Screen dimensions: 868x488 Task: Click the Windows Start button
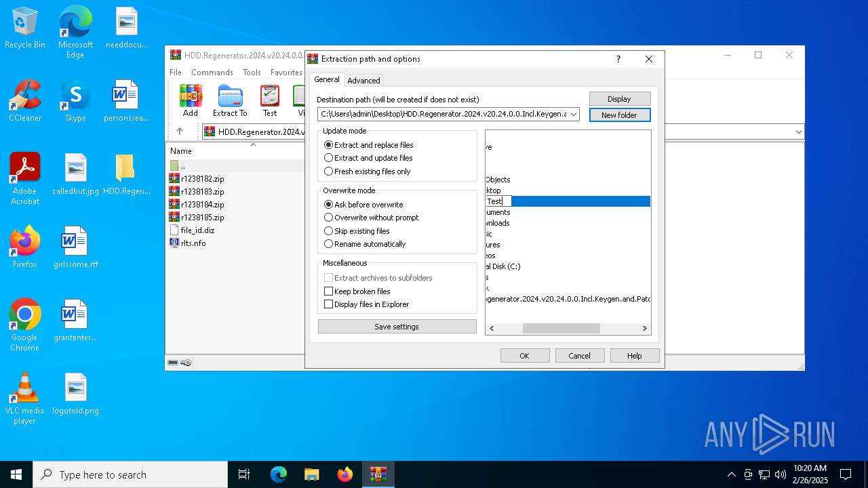pyautogui.click(x=16, y=474)
